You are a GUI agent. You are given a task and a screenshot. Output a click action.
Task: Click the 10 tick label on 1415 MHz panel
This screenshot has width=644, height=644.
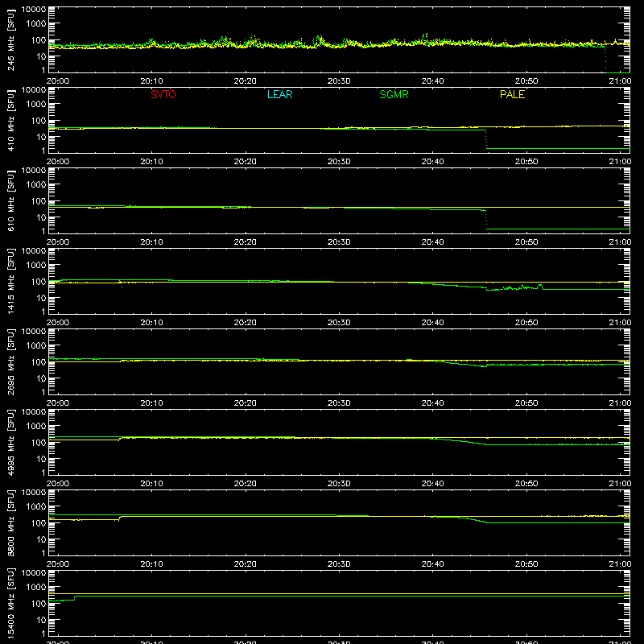coord(41,298)
